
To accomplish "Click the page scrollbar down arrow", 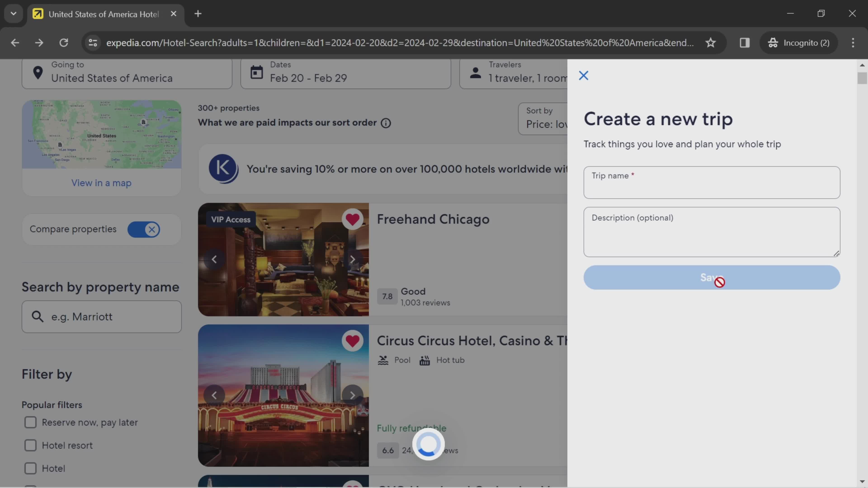I will tap(862, 482).
